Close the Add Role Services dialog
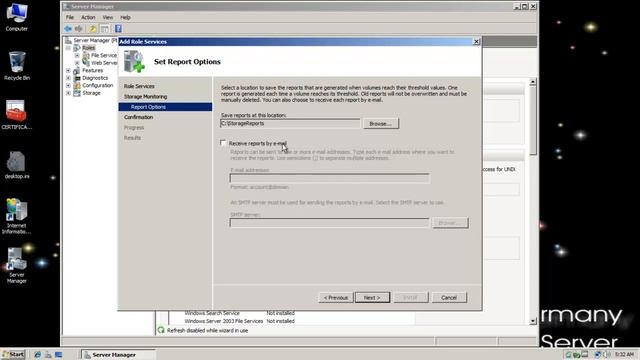Screen dimensions: 640x360 click(x=476, y=42)
